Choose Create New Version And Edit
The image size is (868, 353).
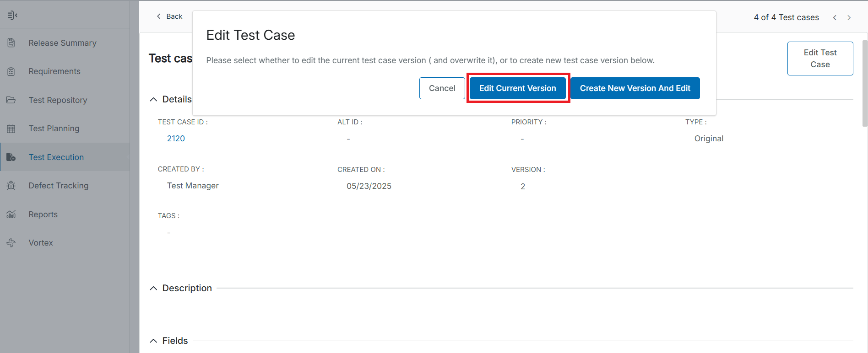[x=635, y=88]
